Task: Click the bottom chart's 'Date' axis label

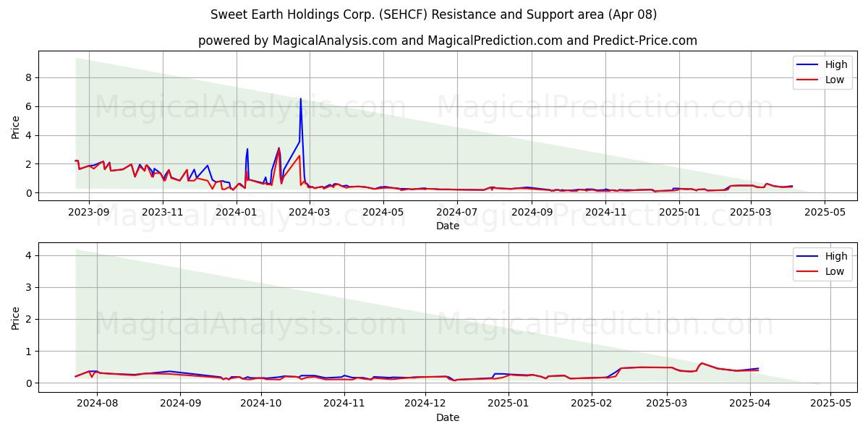Action: [448, 417]
